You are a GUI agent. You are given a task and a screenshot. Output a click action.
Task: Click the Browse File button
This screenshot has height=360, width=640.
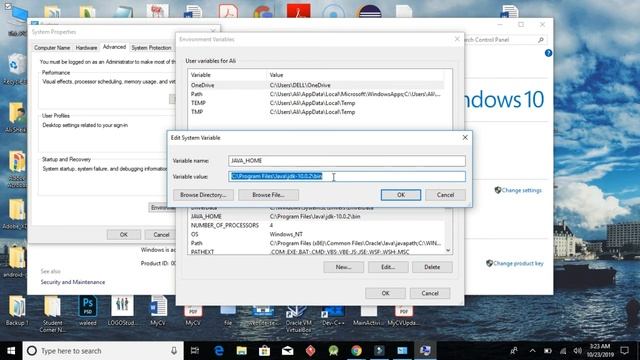coord(268,195)
